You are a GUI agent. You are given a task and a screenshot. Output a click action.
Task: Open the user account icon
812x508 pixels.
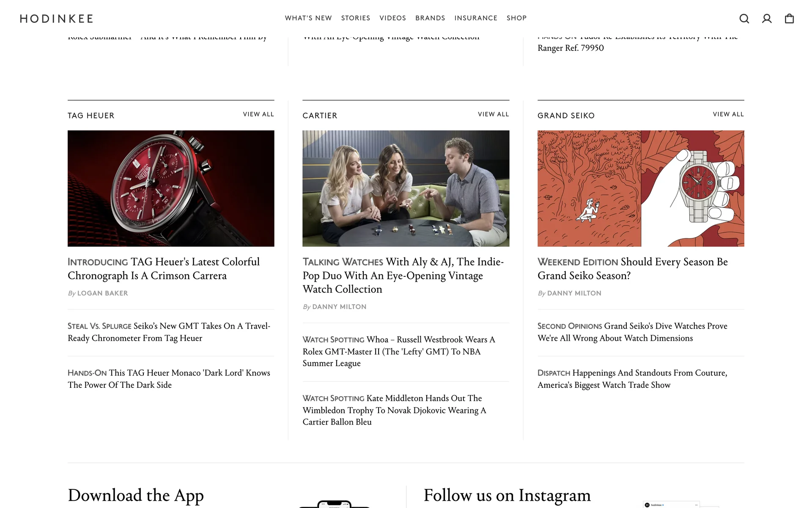(767, 19)
